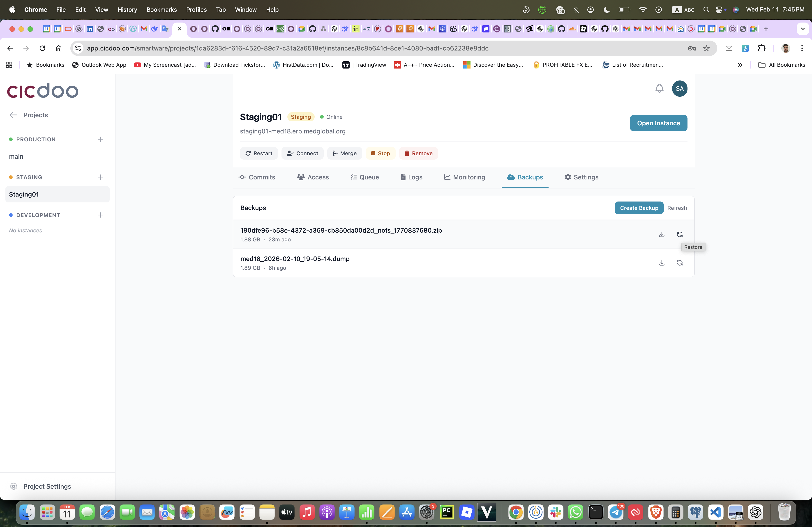This screenshot has width=812, height=527.
Task: Download the med18 dump backup
Action: (x=662, y=263)
